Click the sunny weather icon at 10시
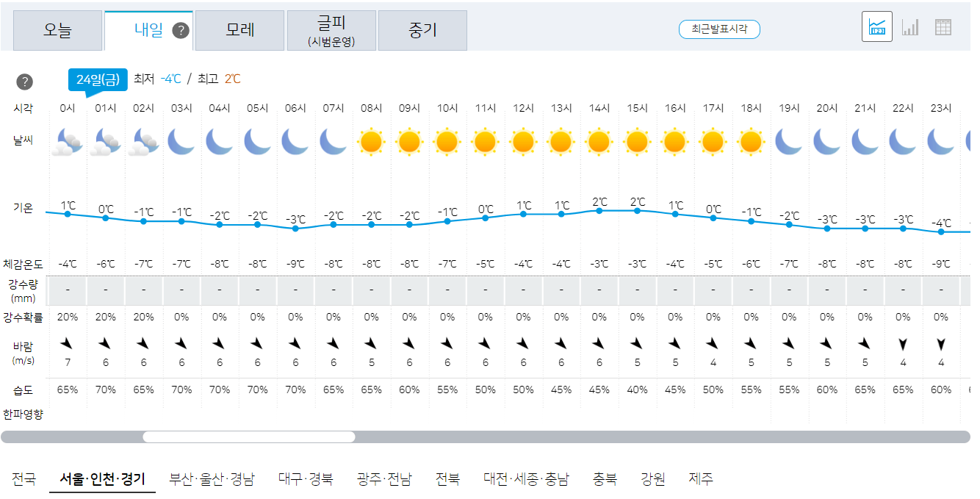Viewport: 980px width, 499px height. click(x=447, y=140)
